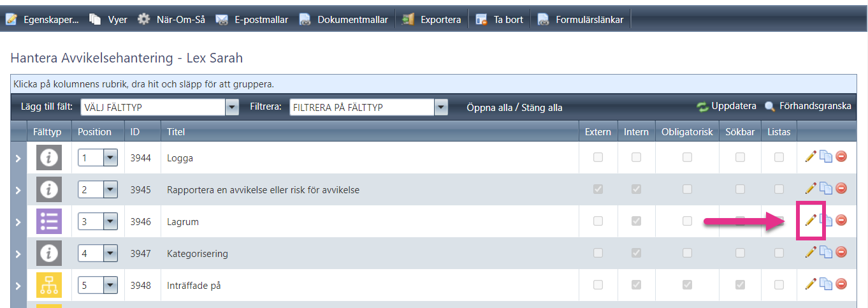Open E-postmallar in the toolbar
Viewport: 868px width, 308px height.
[x=252, y=20]
